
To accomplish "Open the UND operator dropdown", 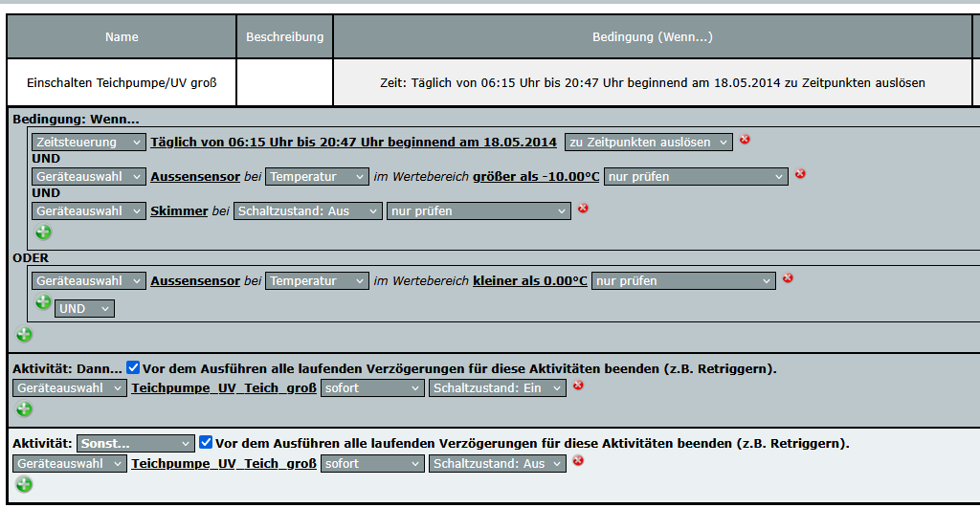I will point(84,309).
